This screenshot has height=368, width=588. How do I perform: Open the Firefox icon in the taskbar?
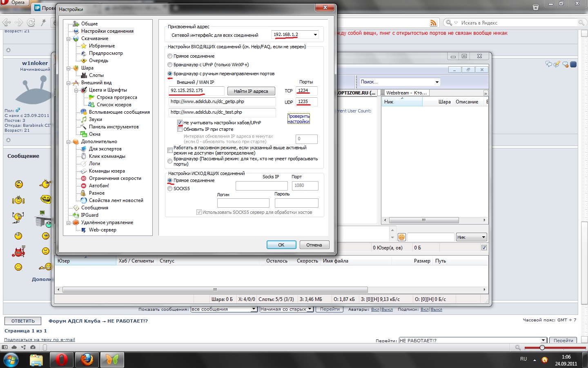click(87, 360)
